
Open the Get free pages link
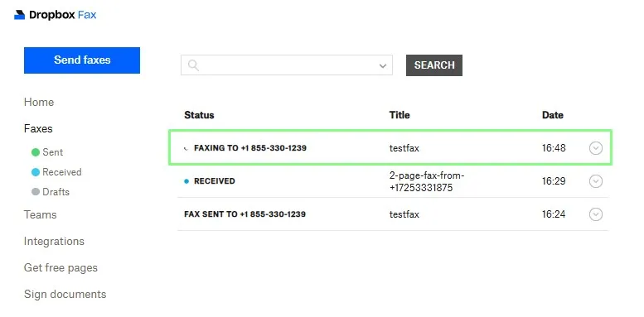tap(61, 268)
